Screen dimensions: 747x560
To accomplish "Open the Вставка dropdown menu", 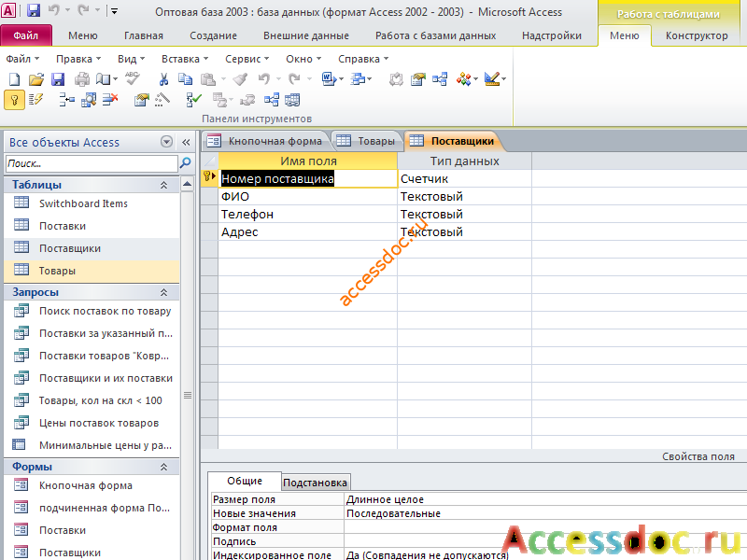I will [185, 59].
